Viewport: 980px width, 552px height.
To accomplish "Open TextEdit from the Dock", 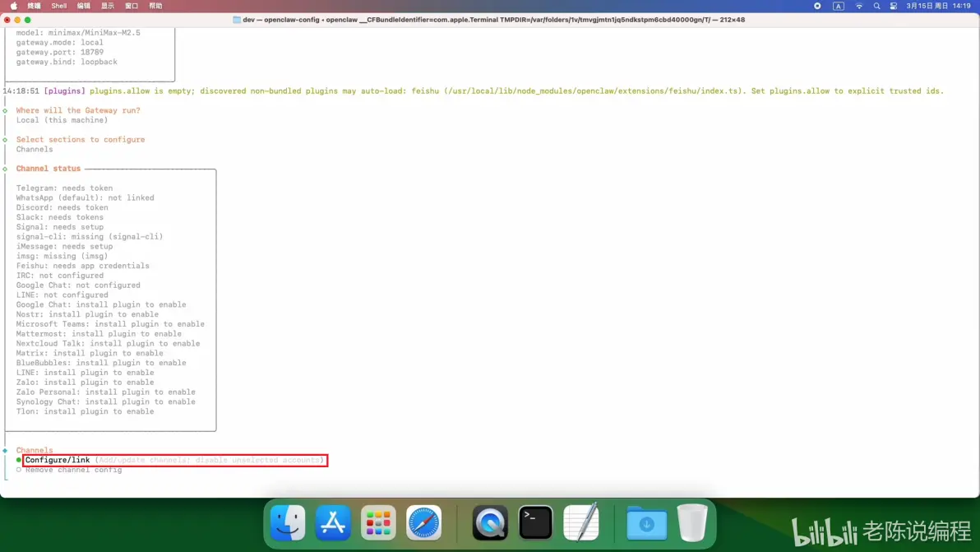I will click(581, 522).
